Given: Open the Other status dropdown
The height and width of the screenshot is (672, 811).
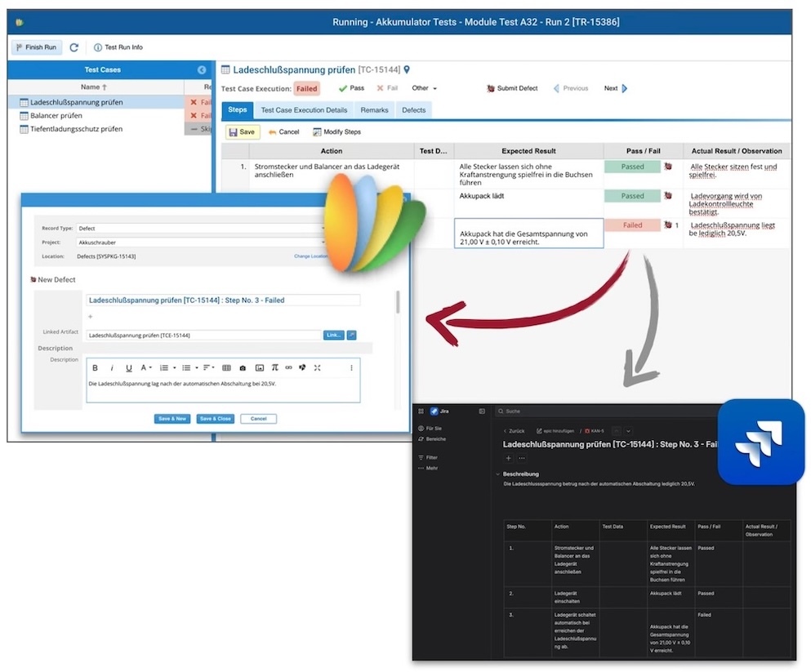Looking at the screenshot, I should click(424, 88).
